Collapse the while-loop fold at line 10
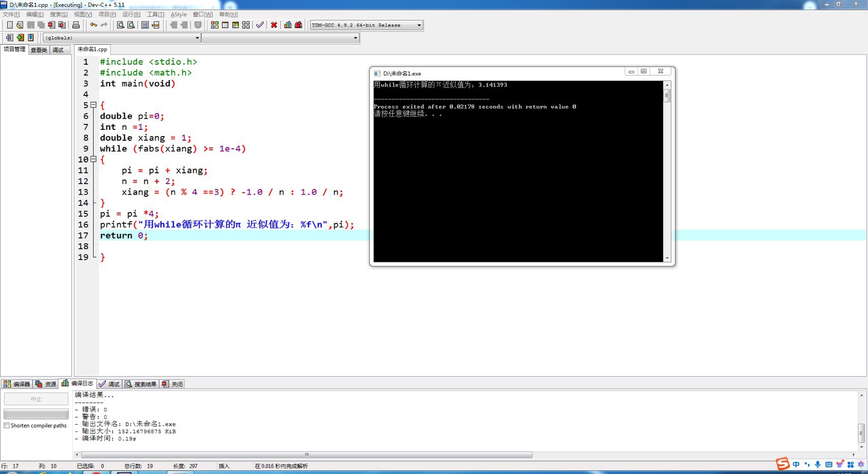The width and height of the screenshot is (868, 474). point(93,160)
